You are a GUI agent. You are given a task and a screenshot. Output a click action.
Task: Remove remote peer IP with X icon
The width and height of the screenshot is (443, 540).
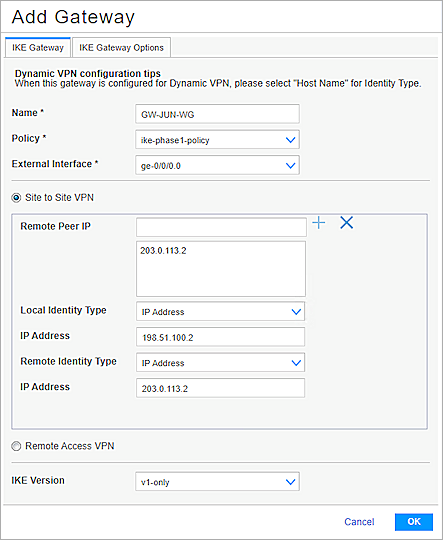(346, 222)
